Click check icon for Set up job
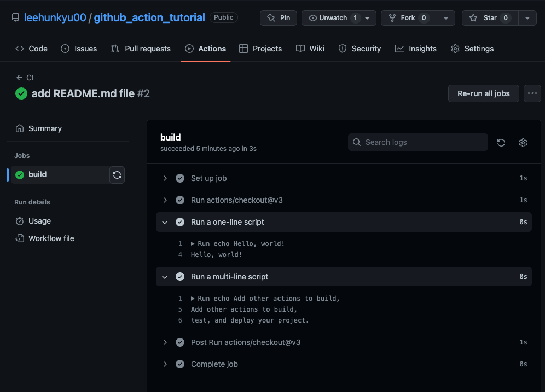 pos(180,178)
